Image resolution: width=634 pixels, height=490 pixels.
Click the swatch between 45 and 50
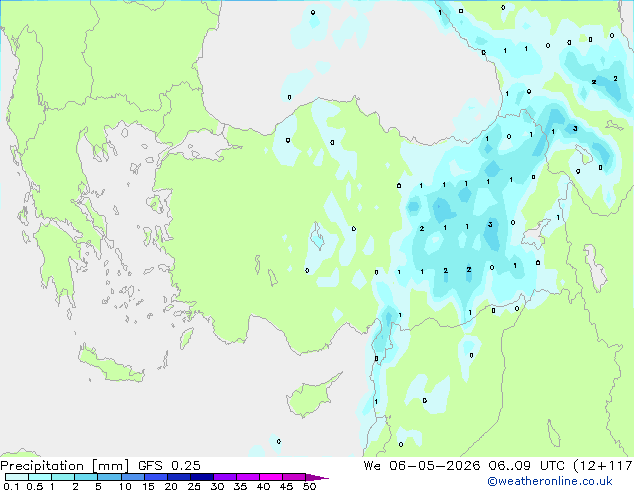[294, 477]
